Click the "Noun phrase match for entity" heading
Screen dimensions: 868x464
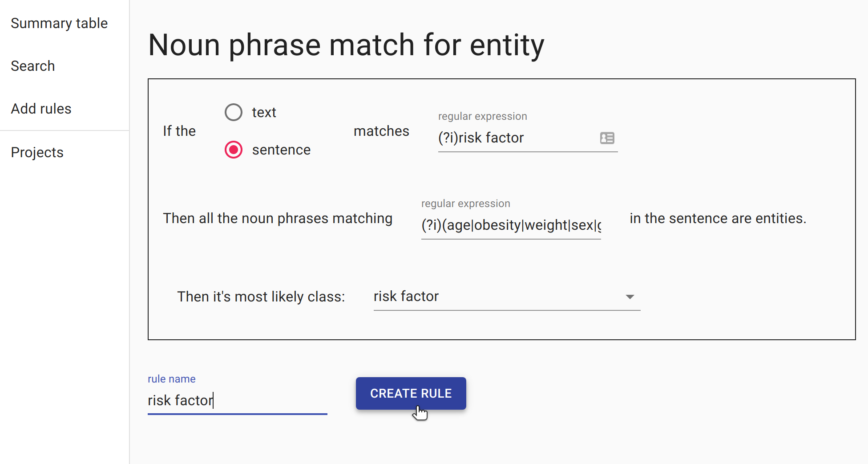pyautogui.click(x=346, y=45)
